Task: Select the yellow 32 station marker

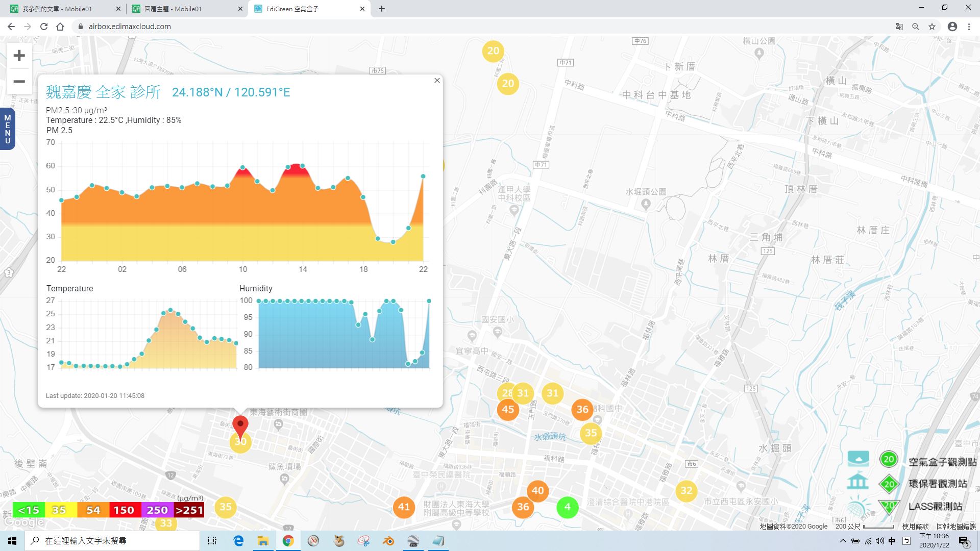Action: (687, 491)
